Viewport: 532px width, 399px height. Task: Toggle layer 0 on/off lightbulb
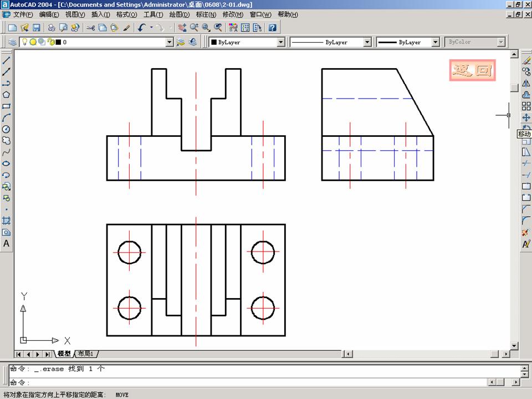tap(25, 42)
